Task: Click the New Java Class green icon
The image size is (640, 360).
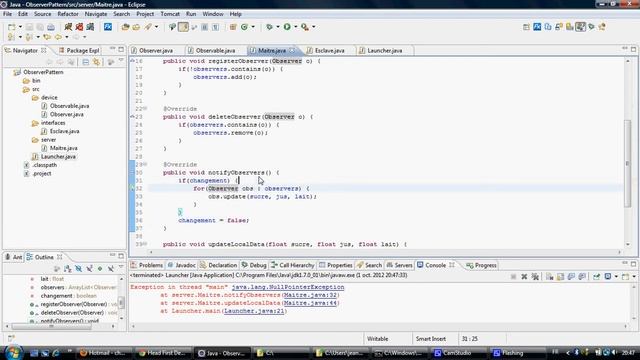Action: click(244, 27)
